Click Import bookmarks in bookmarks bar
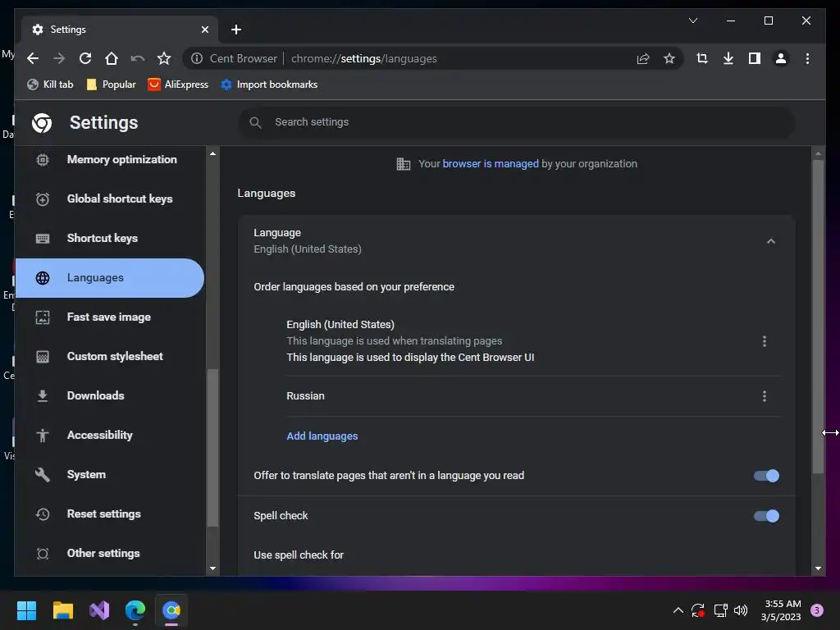The image size is (840, 630). pos(269,84)
